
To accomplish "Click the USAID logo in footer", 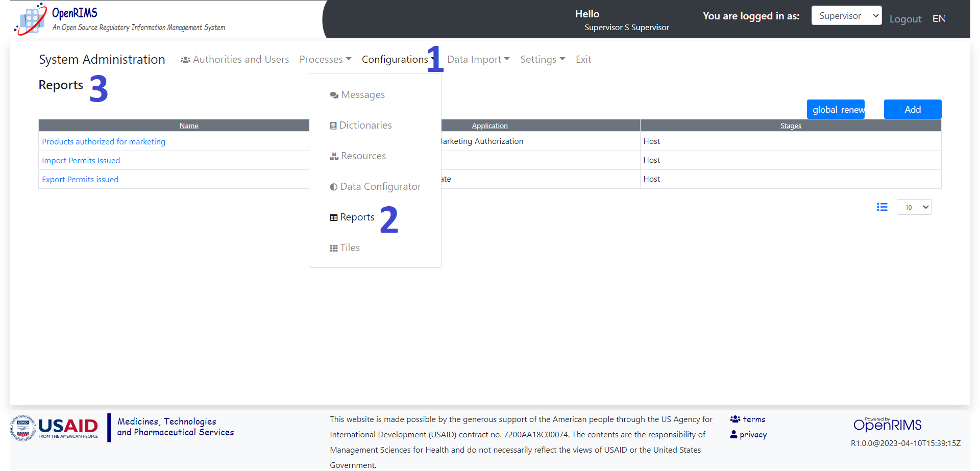I will (x=54, y=428).
